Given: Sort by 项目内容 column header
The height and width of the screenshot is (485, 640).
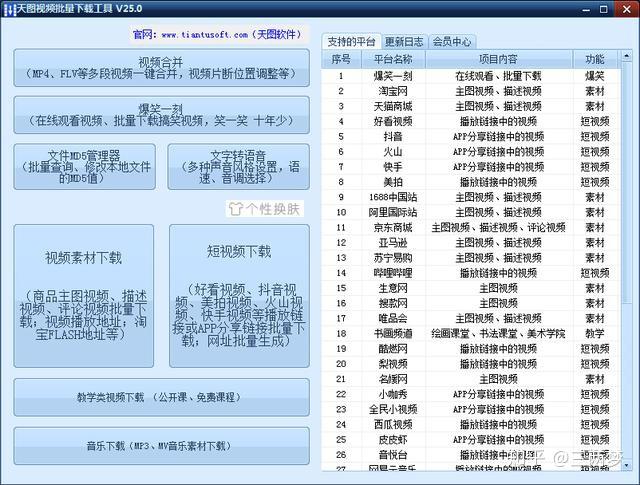Looking at the screenshot, I should [498, 59].
